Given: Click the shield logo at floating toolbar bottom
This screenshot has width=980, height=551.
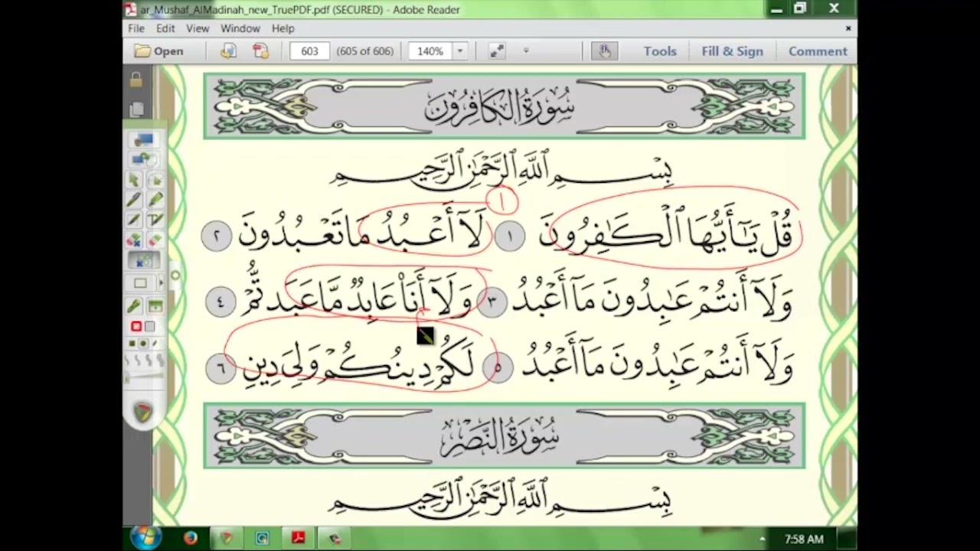Looking at the screenshot, I should (143, 412).
